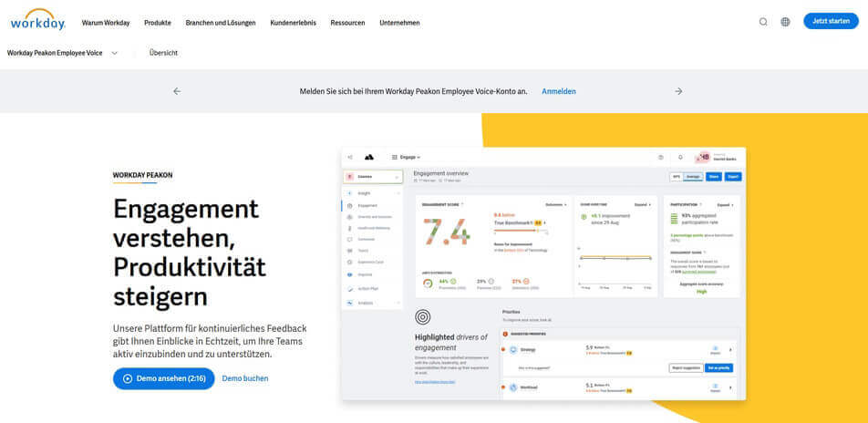The width and height of the screenshot is (868, 423).
Task: Click the Demo buchen link
Action: (245, 378)
